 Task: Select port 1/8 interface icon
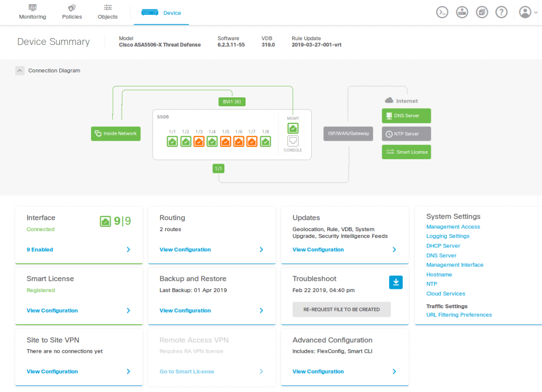pos(266,142)
